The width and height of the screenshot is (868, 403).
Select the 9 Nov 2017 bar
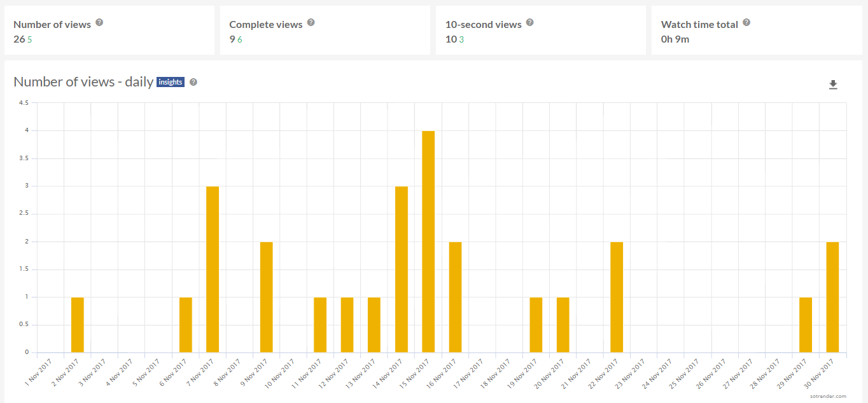point(267,297)
